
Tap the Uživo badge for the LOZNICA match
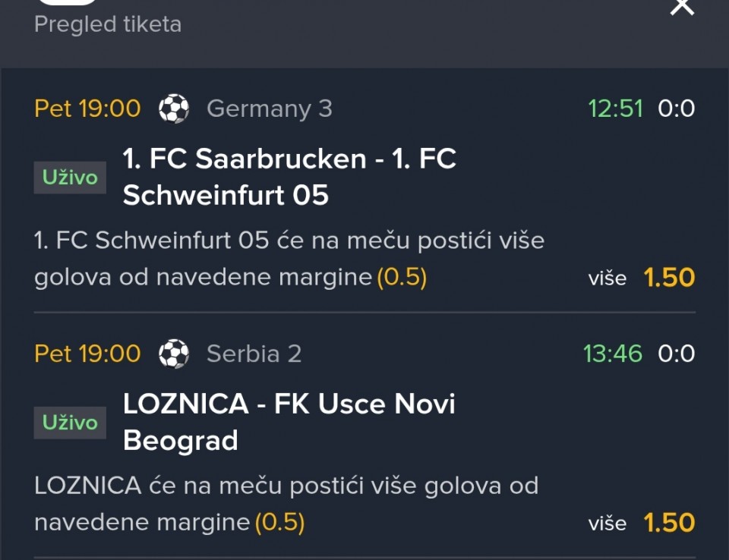pos(70,423)
